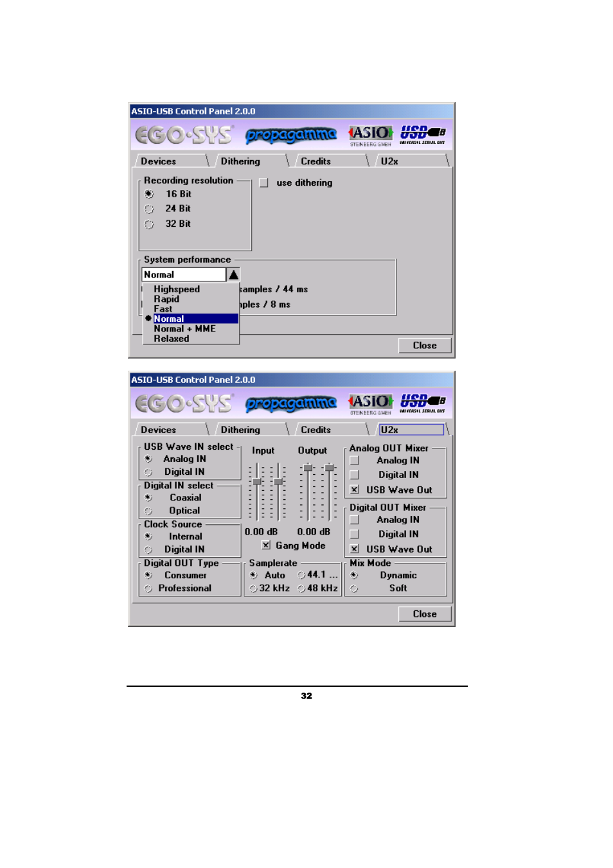The width and height of the screenshot is (613, 868).
Task: Enable the use dithering checkbox
Action: tap(263, 183)
